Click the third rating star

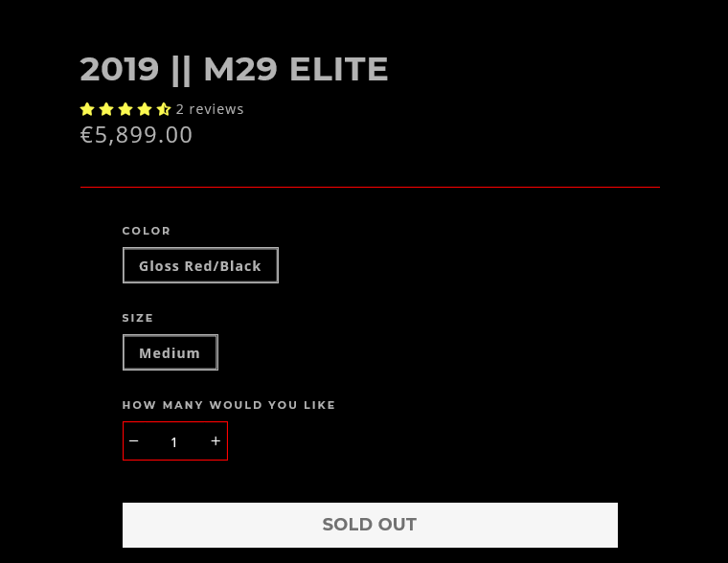(x=125, y=109)
